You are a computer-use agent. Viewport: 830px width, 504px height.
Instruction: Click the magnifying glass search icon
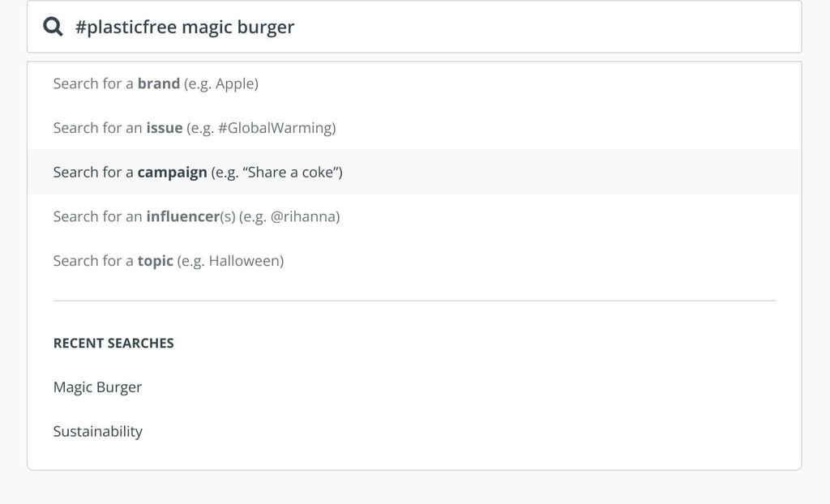point(53,27)
